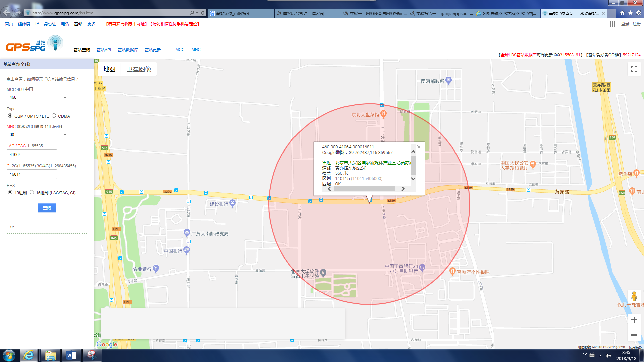Open the 基站API link
The image size is (644, 362).
click(x=104, y=50)
